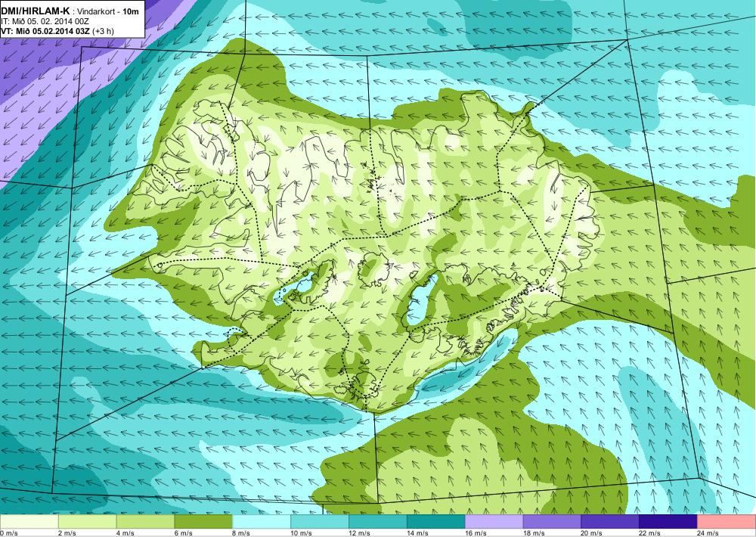
Task: Select the "8 m/s" legend label
Action: pos(241,533)
